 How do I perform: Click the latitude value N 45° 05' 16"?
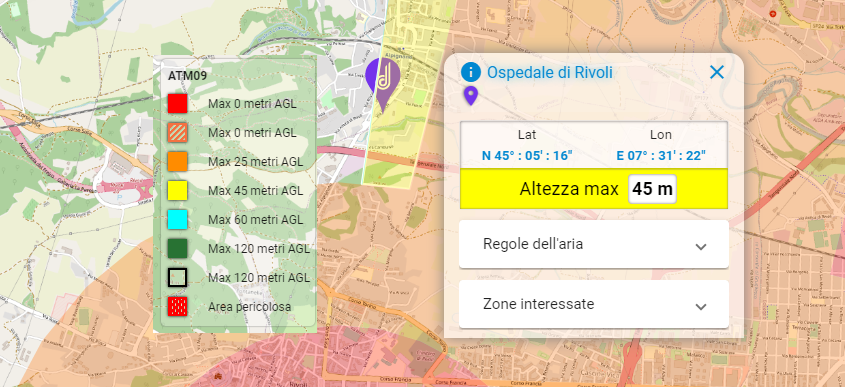tap(527, 156)
